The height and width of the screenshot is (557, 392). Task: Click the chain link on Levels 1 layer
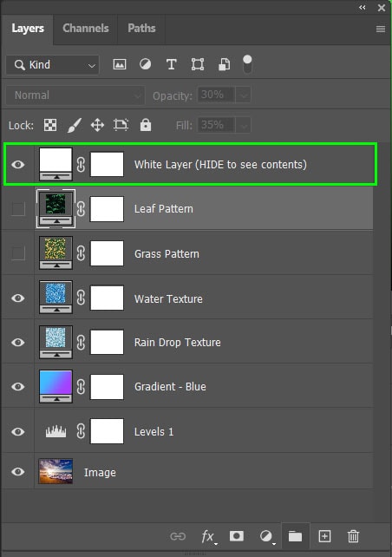[81, 431]
